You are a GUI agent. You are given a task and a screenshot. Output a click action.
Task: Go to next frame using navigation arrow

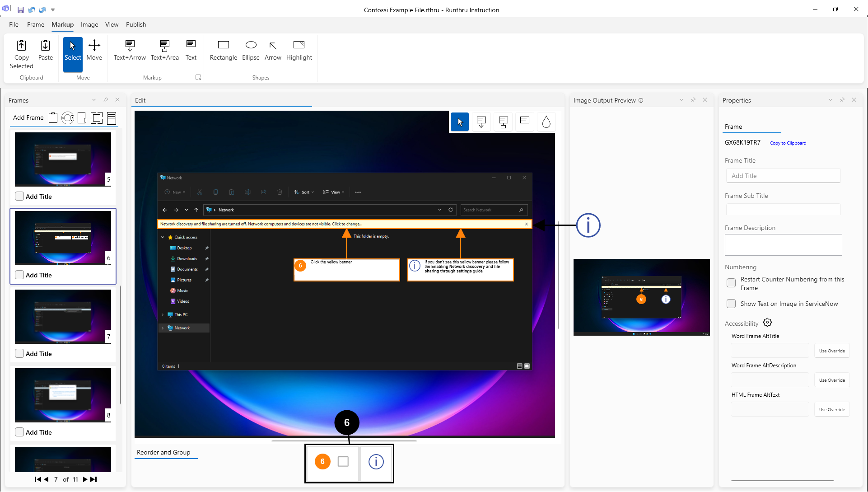pos(85,479)
